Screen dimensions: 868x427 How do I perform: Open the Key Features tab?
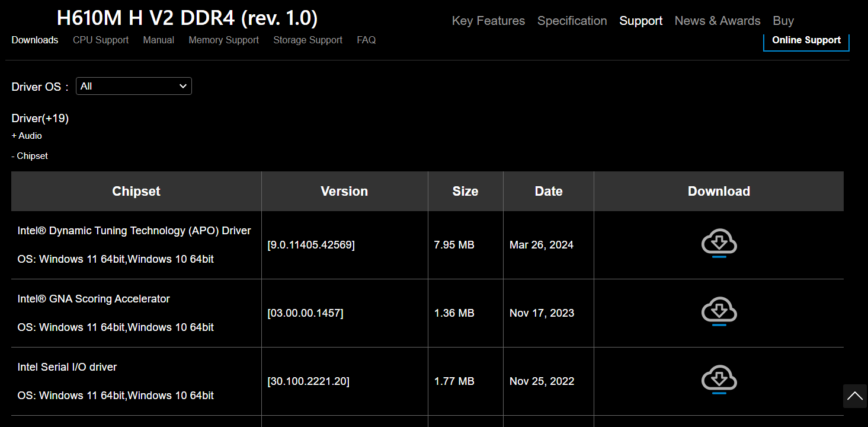pos(488,21)
